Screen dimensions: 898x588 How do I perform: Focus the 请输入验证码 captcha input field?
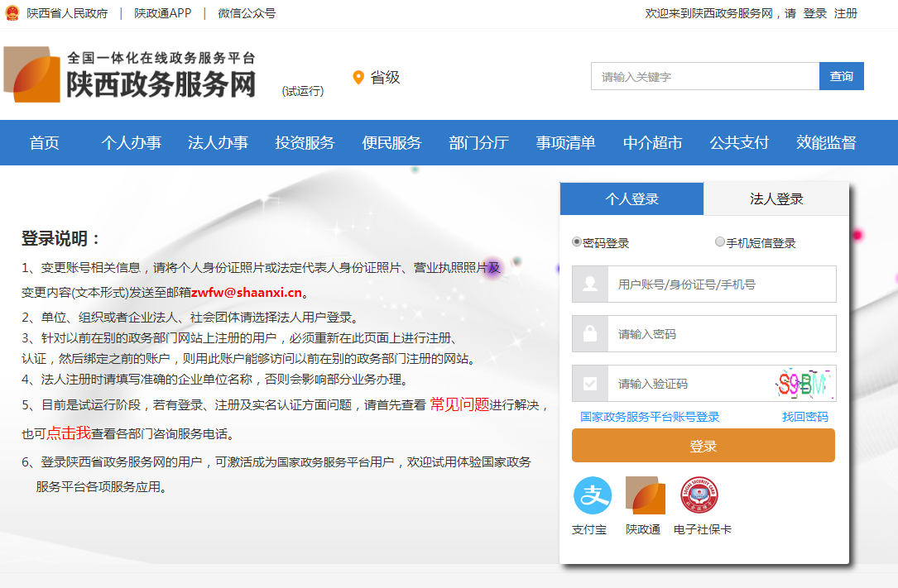pos(690,383)
